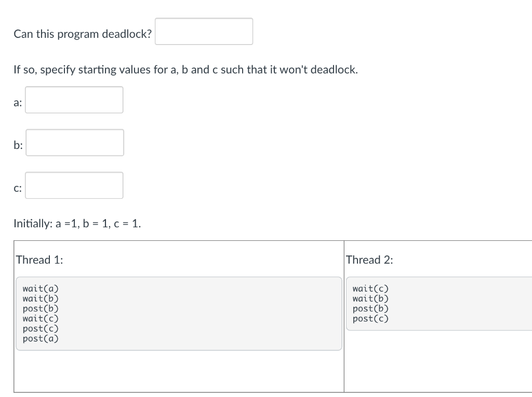Select the Thread 1 header

pyautogui.click(x=39, y=259)
